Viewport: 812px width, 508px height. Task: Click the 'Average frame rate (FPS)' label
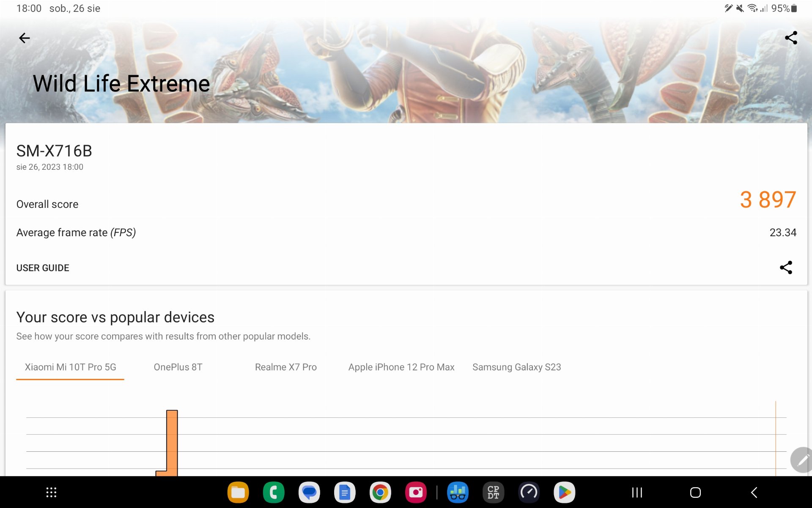pos(76,232)
